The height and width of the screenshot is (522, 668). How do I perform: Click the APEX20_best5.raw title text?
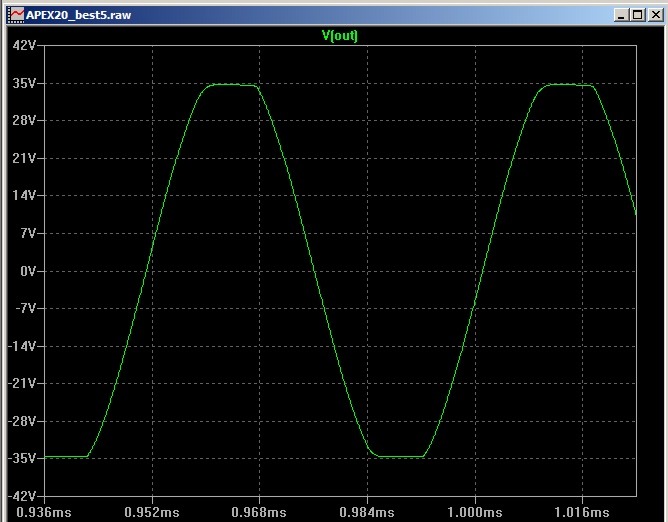click(78, 15)
